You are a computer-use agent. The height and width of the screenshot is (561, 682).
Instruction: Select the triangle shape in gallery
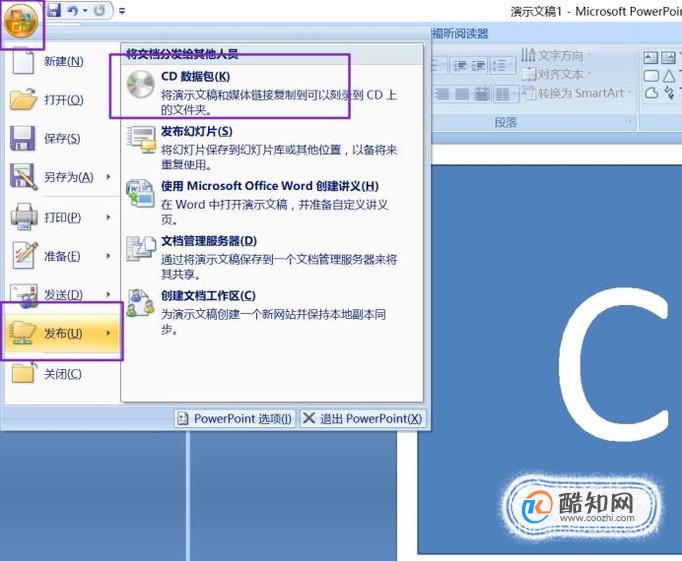click(x=669, y=76)
